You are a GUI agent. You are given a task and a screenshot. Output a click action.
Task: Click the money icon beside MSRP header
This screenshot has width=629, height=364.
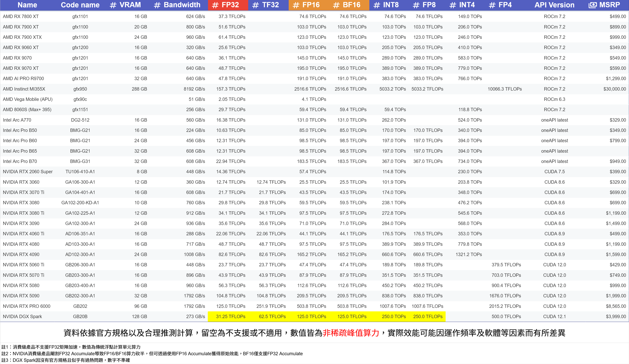pos(593,5)
